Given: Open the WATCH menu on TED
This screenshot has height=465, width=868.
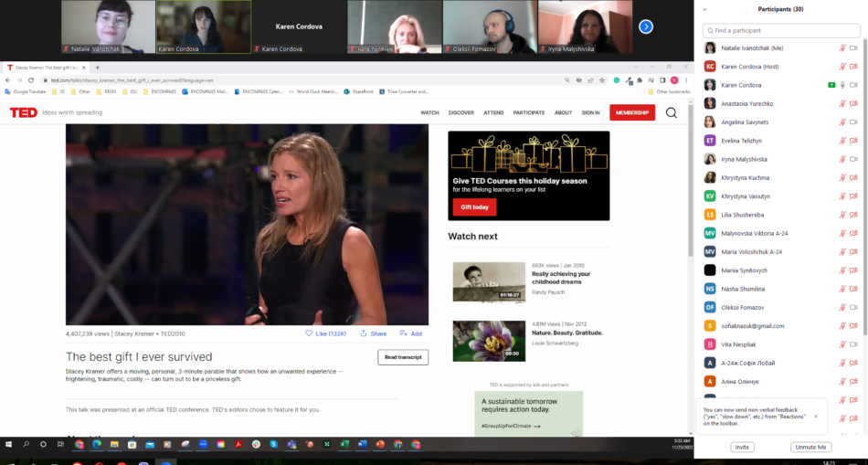Looking at the screenshot, I should point(429,112).
